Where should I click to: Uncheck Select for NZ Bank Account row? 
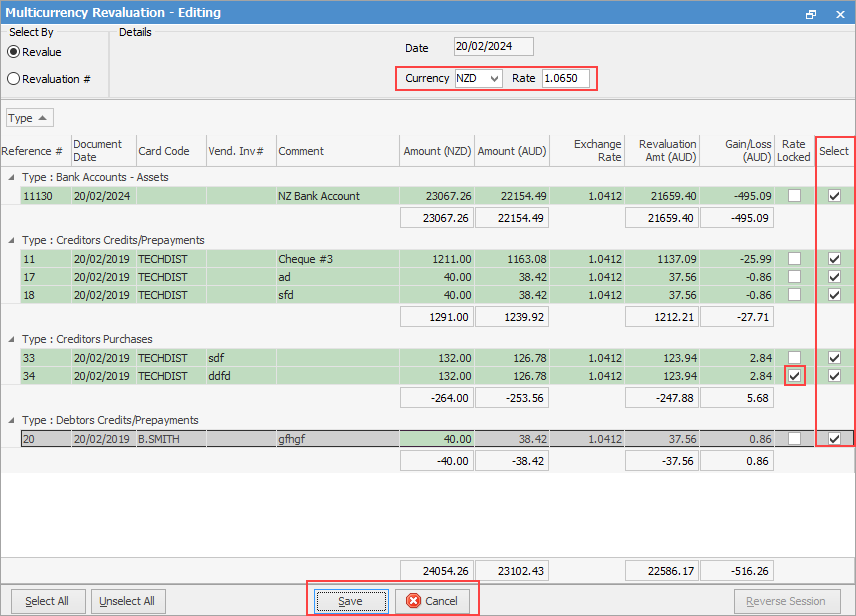click(x=834, y=196)
